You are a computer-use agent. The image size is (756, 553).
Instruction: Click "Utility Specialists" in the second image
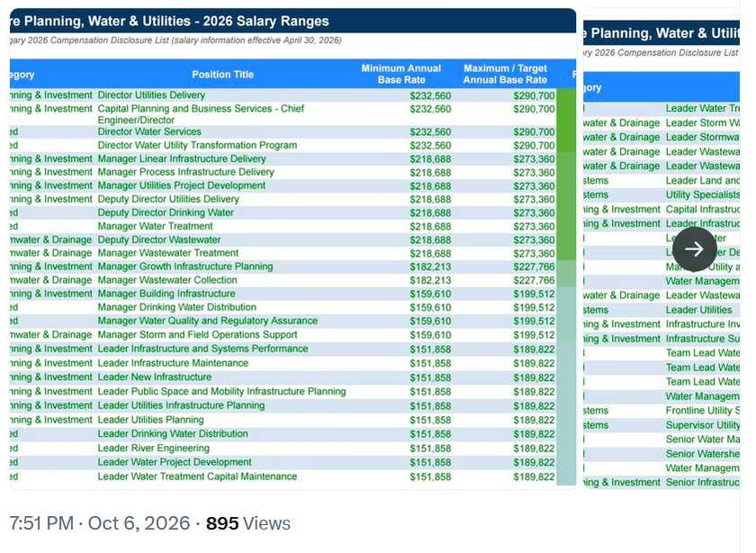[x=703, y=195]
